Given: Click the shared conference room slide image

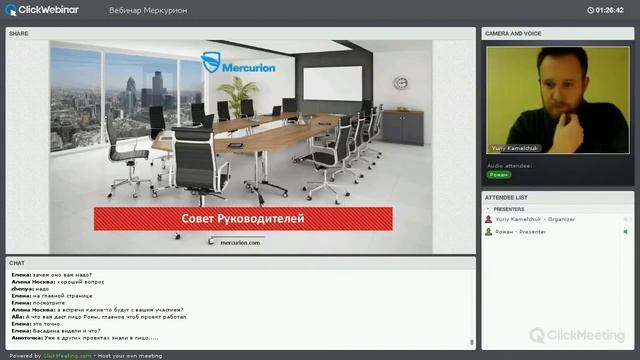Looking at the screenshot, I should (x=241, y=147).
